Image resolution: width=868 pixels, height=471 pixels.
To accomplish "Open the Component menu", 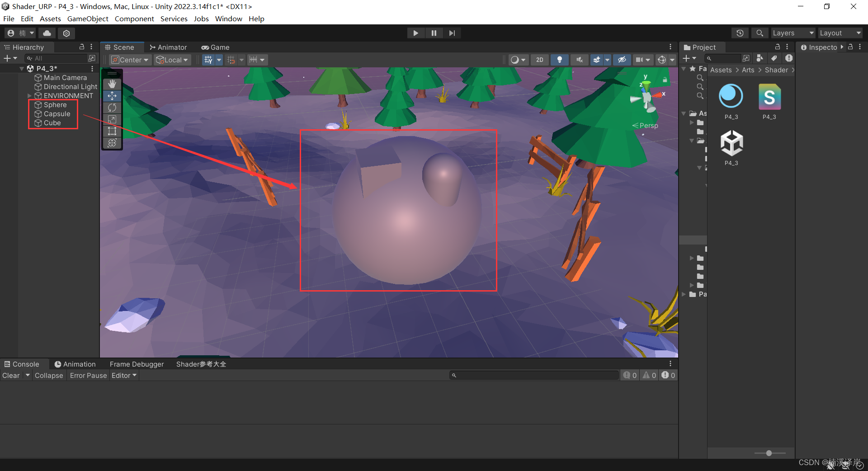I will pyautogui.click(x=134, y=19).
